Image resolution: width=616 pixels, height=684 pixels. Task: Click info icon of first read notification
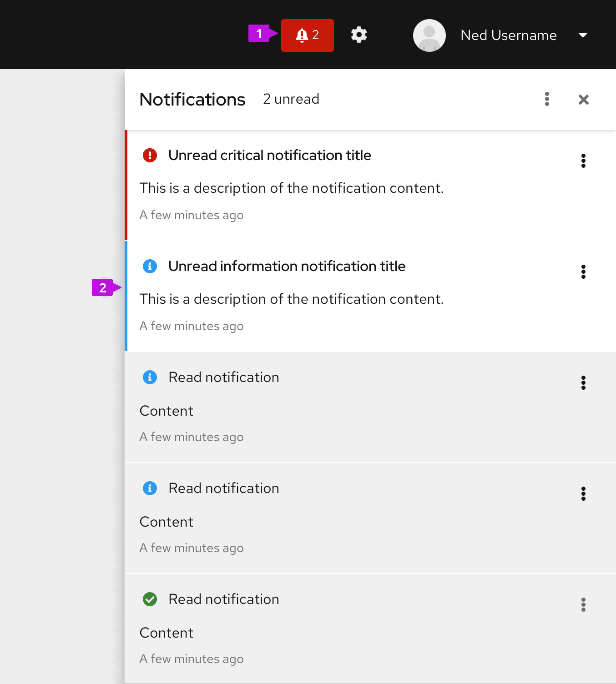pos(150,377)
